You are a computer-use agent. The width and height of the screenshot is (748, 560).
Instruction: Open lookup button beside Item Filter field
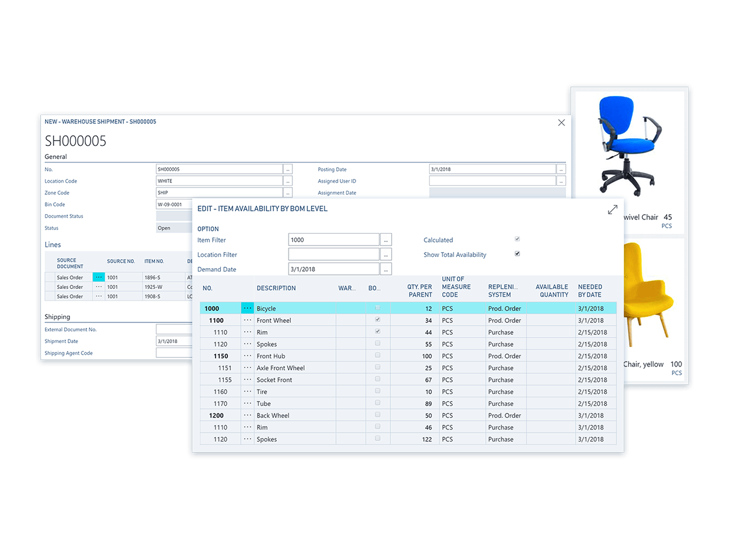tap(386, 240)
